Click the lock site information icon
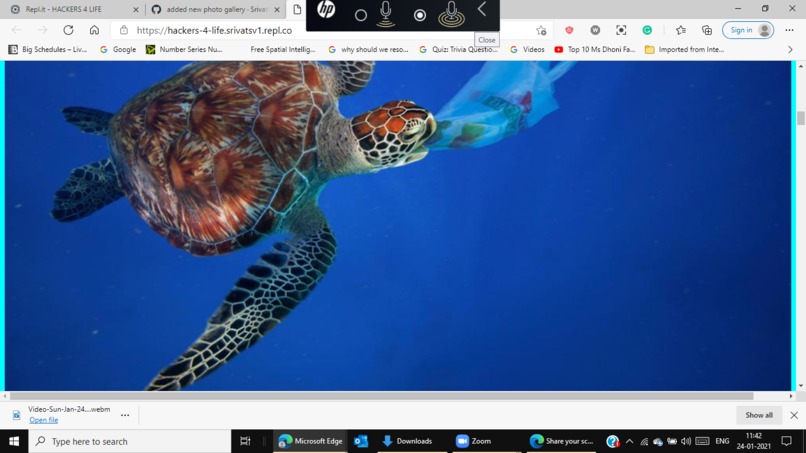 coord(124,30)
